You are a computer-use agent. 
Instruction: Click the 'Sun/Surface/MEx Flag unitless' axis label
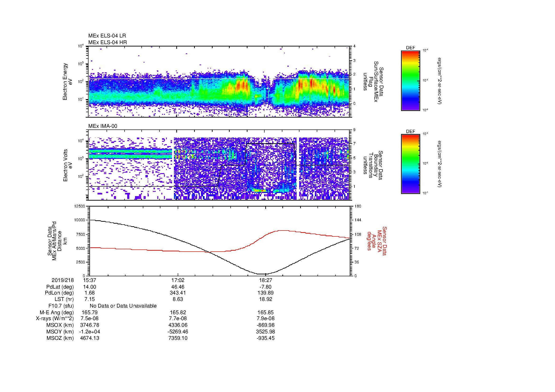(374, 82)
